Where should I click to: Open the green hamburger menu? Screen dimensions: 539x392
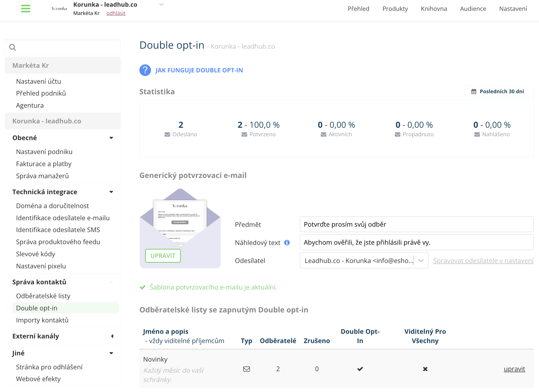point(26,8)
